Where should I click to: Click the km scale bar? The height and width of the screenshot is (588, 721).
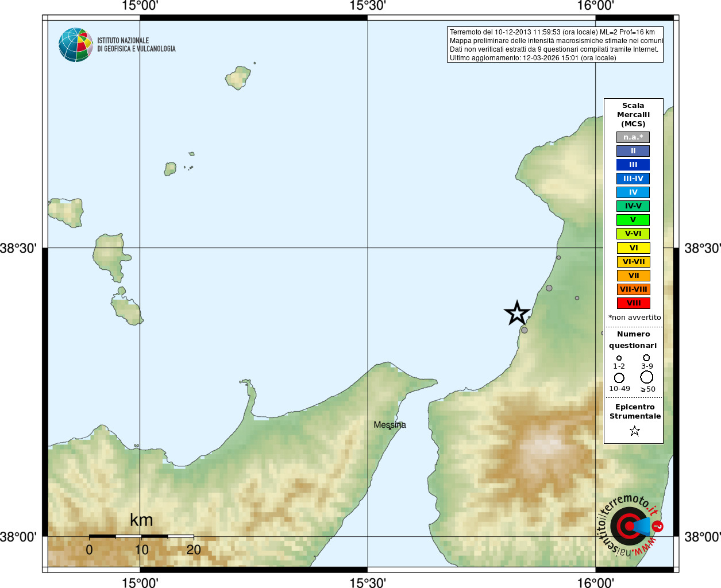coord(141,536)
